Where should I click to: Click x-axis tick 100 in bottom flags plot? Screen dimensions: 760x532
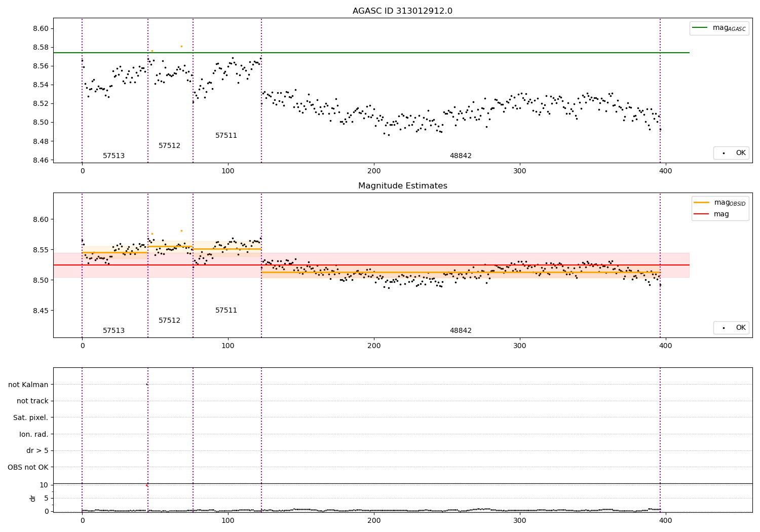pos(228,521)
